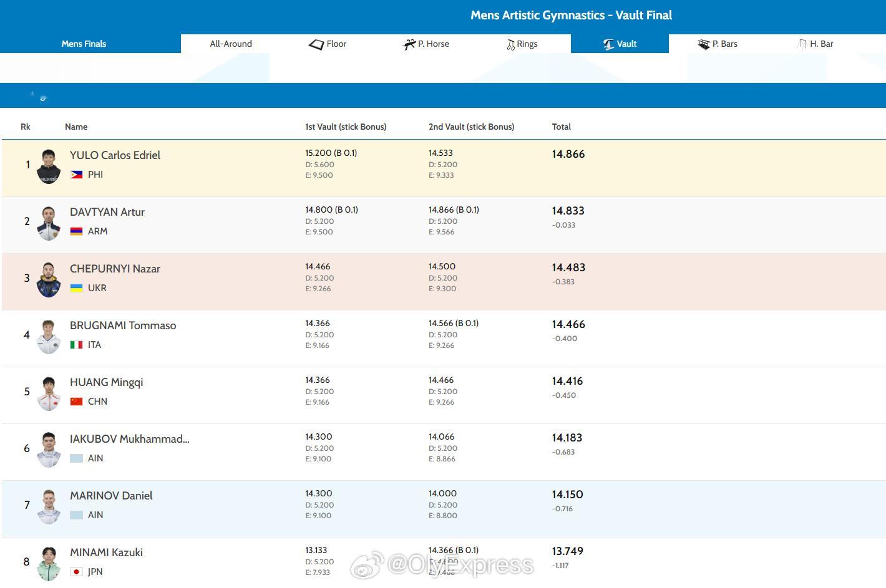Click the Italy flag icon
Image resolution: width=886 pixels, height=588 pixels.
pos(76,345)
